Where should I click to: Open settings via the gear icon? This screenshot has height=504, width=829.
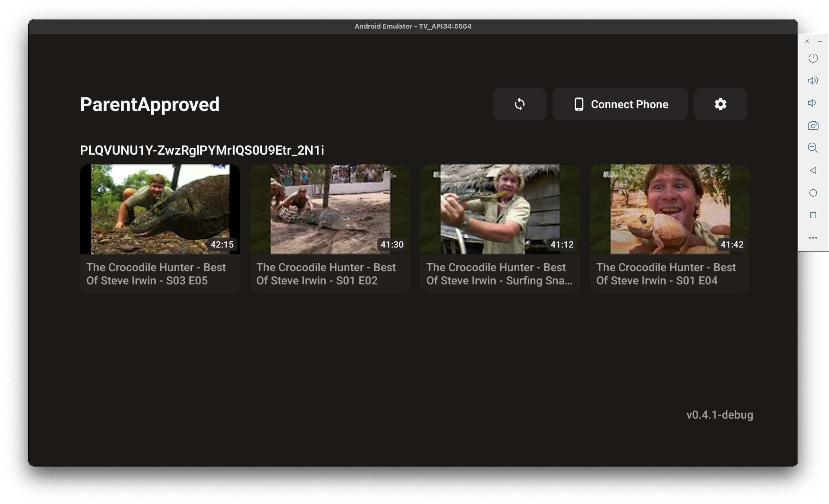click(720, 104)
